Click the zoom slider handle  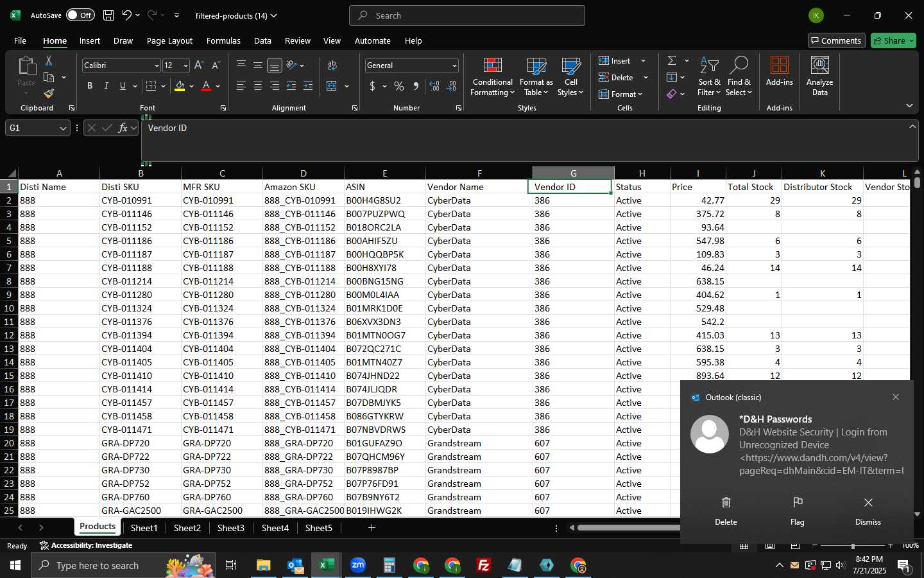[x=853, y=545]
